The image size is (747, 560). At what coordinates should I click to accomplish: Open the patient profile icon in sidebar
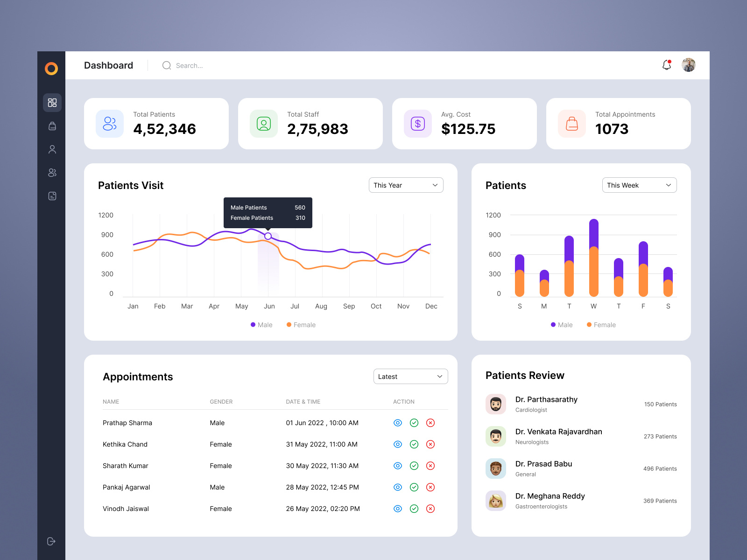pos(52,149)
